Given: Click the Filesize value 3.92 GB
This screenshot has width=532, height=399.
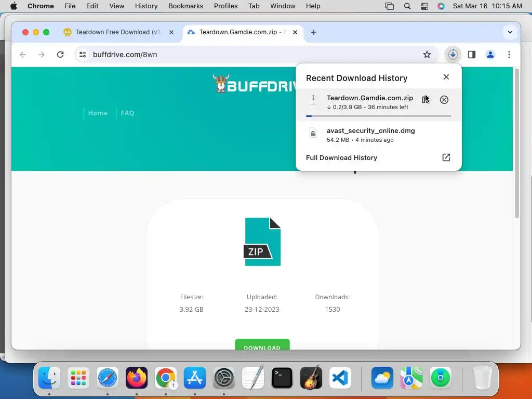Looking at the screenshot, I should 191,310.
